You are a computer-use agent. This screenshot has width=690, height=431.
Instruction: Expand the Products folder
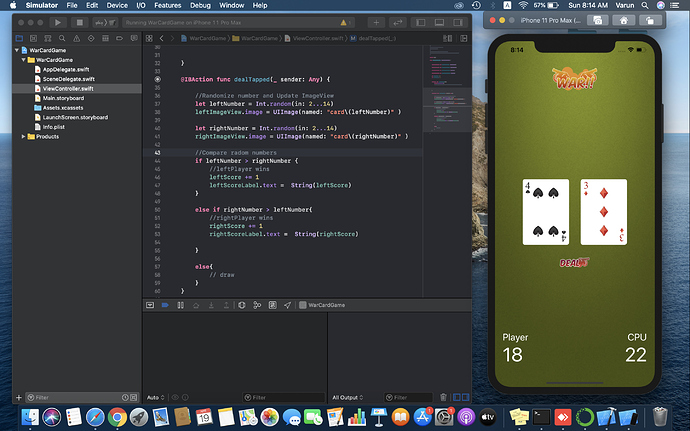point(25,136)
